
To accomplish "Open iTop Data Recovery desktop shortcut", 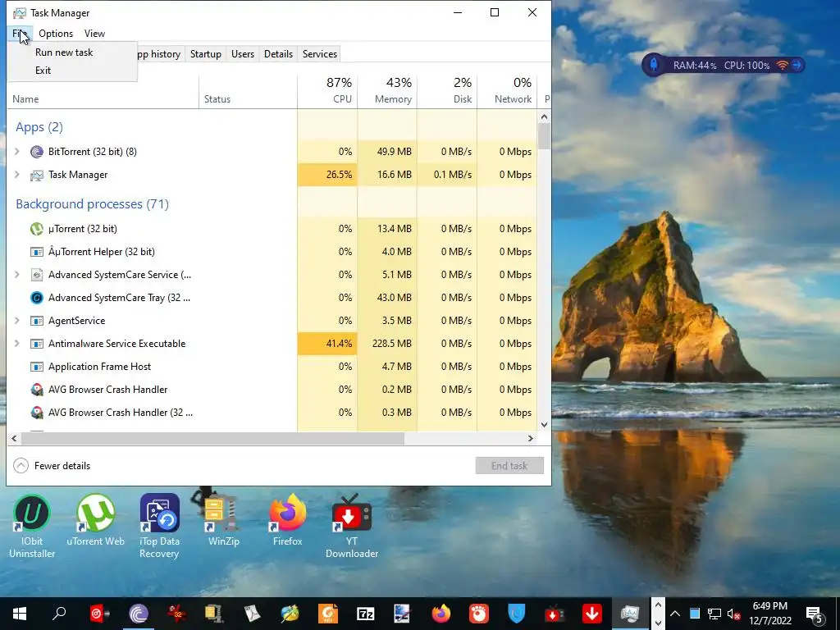I will [x=159, y=526].
